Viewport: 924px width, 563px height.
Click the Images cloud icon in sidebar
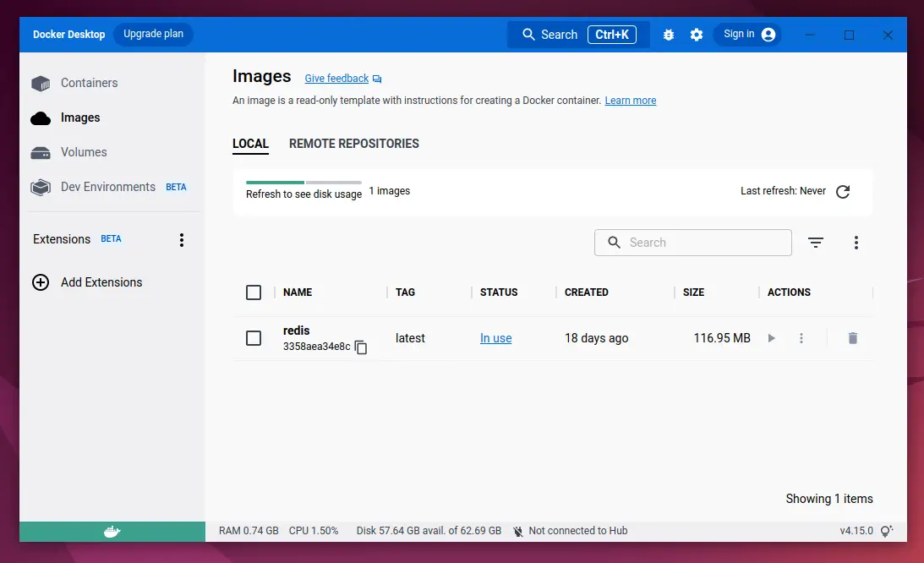tap(40, 118)
